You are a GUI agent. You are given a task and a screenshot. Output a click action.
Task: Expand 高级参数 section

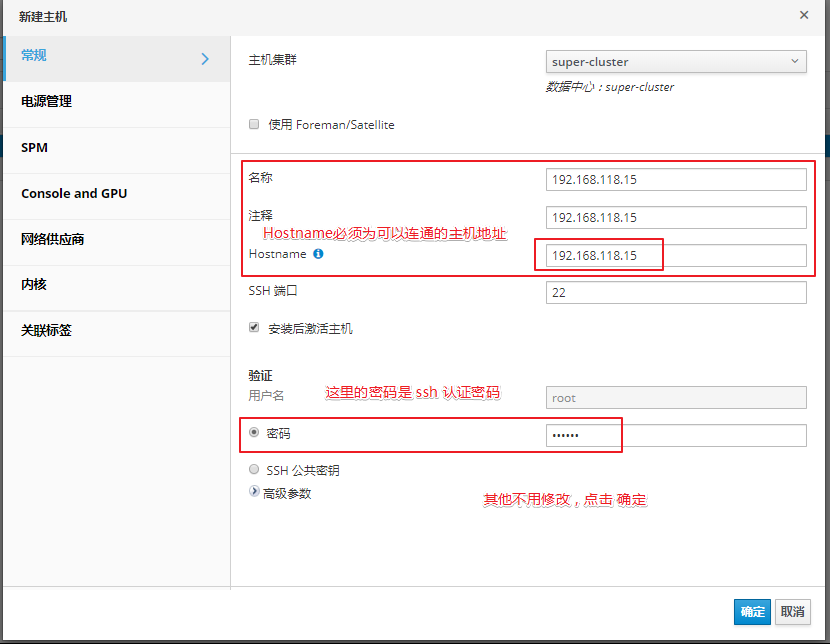pyautogui.click(x=254, y=492)
